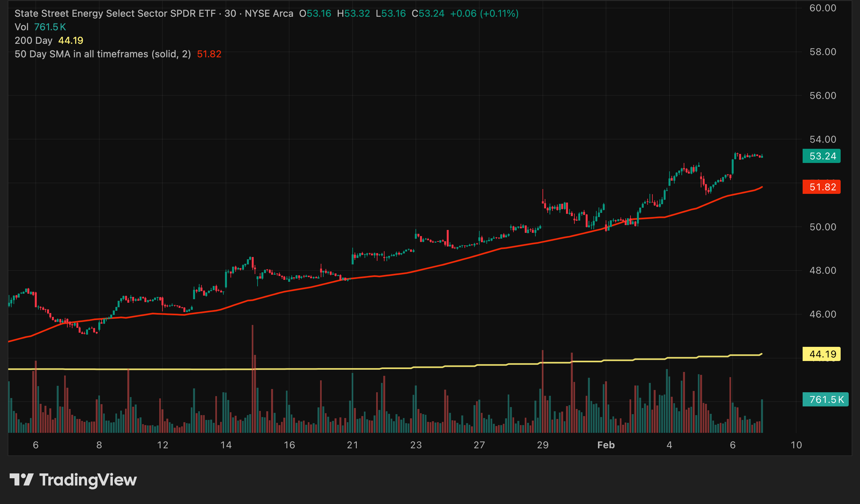Click the 56.00 price scale label
The image size is (860, 504).
(823, 95)
